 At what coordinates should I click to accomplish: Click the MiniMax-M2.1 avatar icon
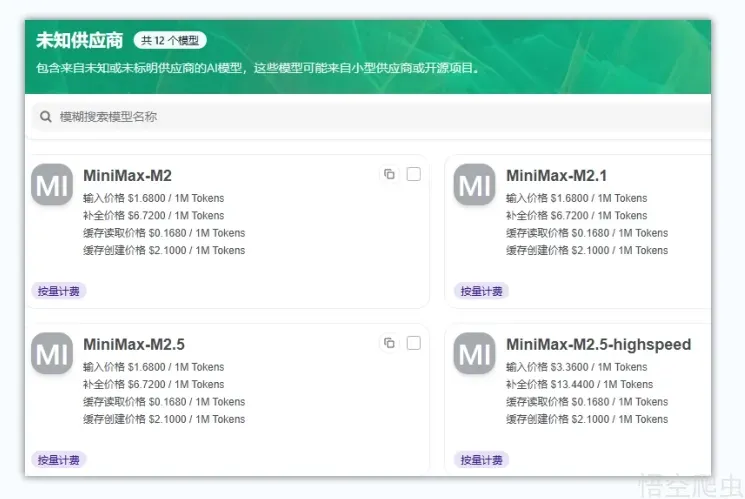point(475,184)
